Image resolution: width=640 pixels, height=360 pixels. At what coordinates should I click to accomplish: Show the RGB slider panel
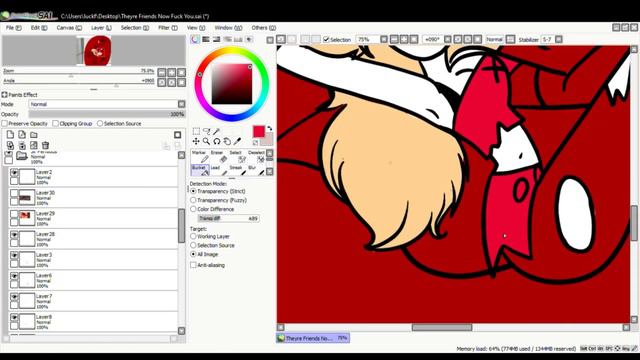[x=206, y=39]
